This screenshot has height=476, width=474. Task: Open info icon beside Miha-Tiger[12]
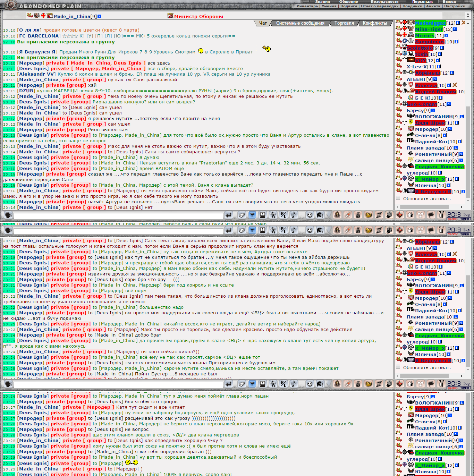pos(455,29)
